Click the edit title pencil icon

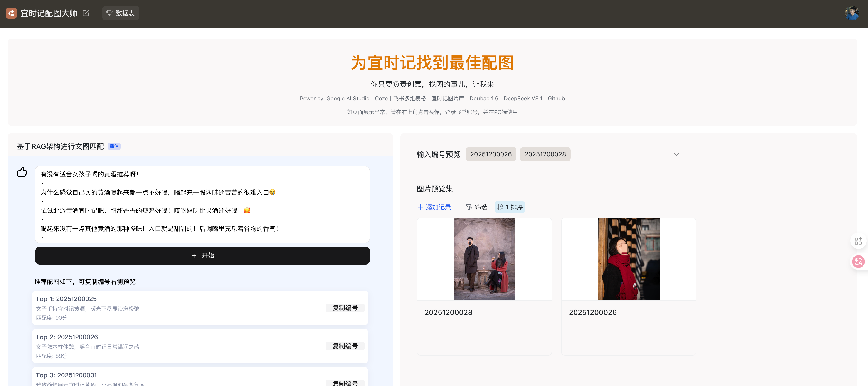coord(86,13)
